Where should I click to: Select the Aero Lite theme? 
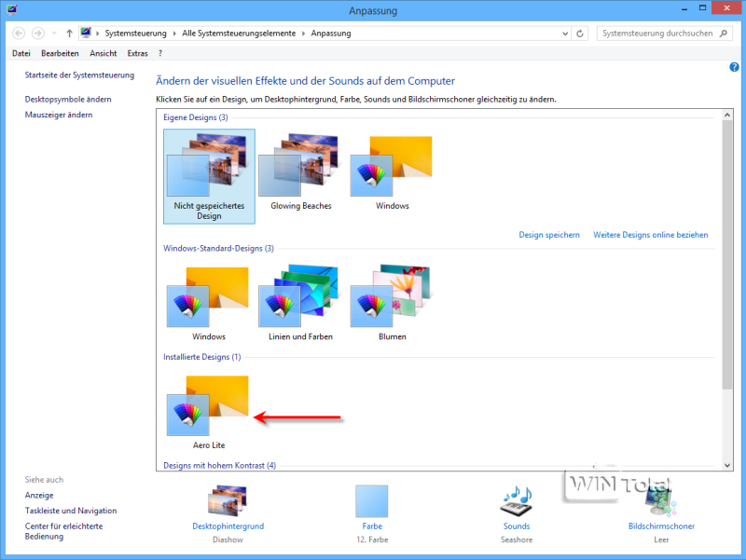tap(208, 412)
